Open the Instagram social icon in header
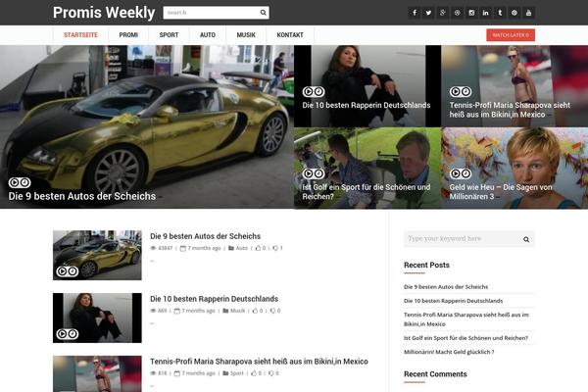This screenshot has height=392, width=588. pos(471,13)
